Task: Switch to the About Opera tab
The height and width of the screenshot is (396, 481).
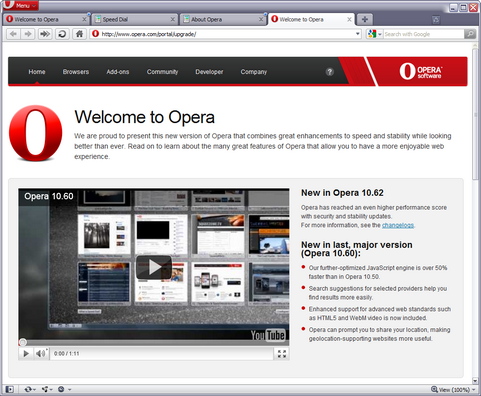Action: pyautogui.click(x=223, y=19)
